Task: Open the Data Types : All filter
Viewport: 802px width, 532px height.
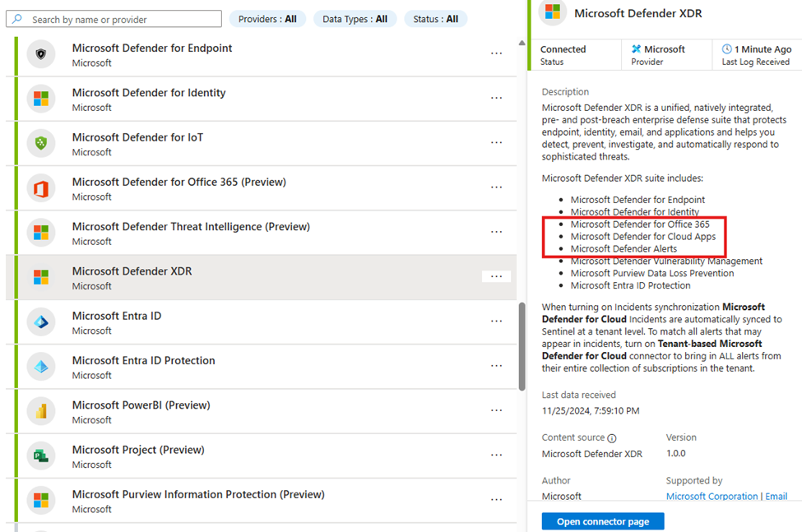Action: pos(355,19)
